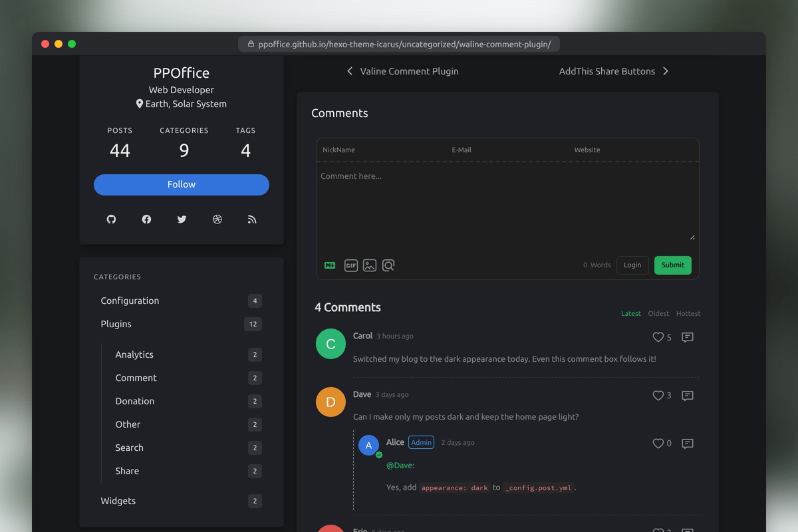This screenshot has width=798, height=532.
Task: Open the Share subcategory
Action: (x=189, y=471)
